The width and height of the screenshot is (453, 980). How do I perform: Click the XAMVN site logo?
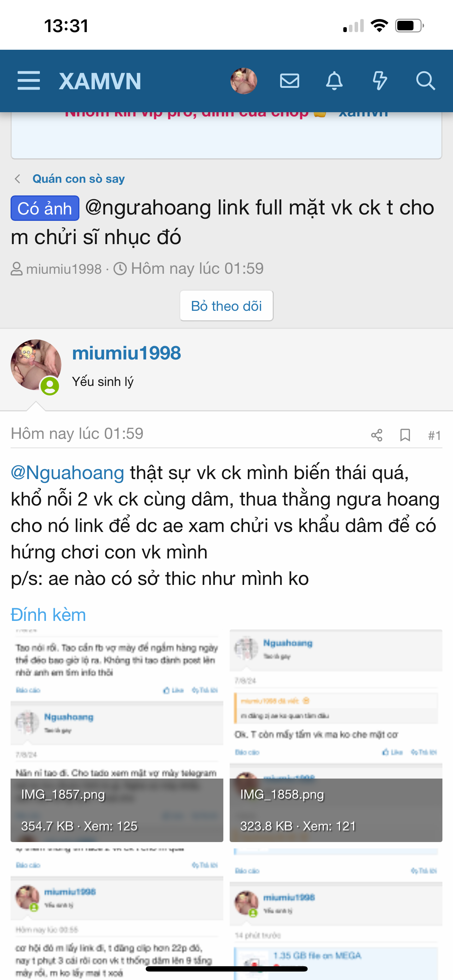pyautogui.click(x=100, y=81)
